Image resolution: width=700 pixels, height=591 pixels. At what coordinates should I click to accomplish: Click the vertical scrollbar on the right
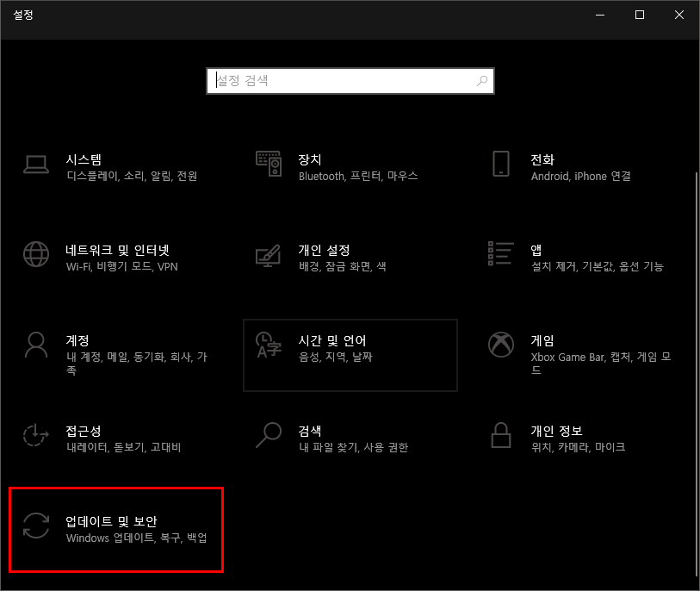[x=697, y=375]
